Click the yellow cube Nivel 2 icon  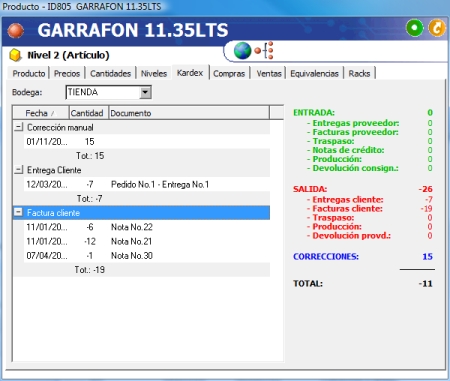pyautogui.click(x=15, y=55)
